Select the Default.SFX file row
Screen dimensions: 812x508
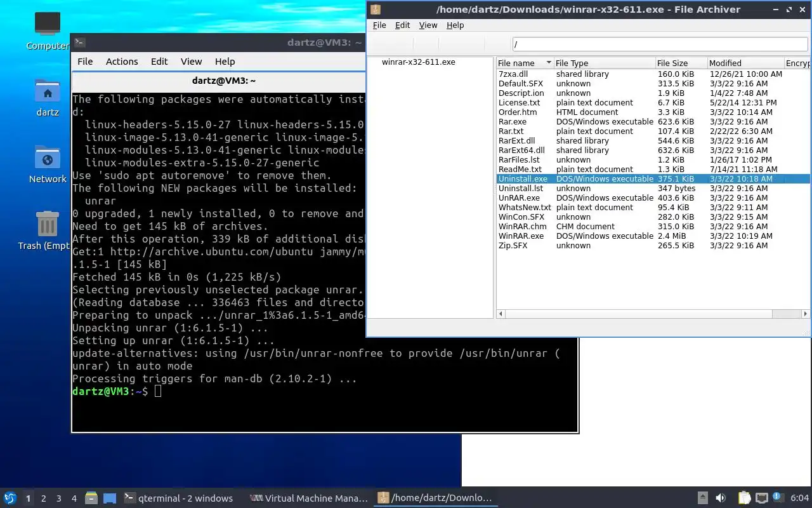(x=653, y=84)
